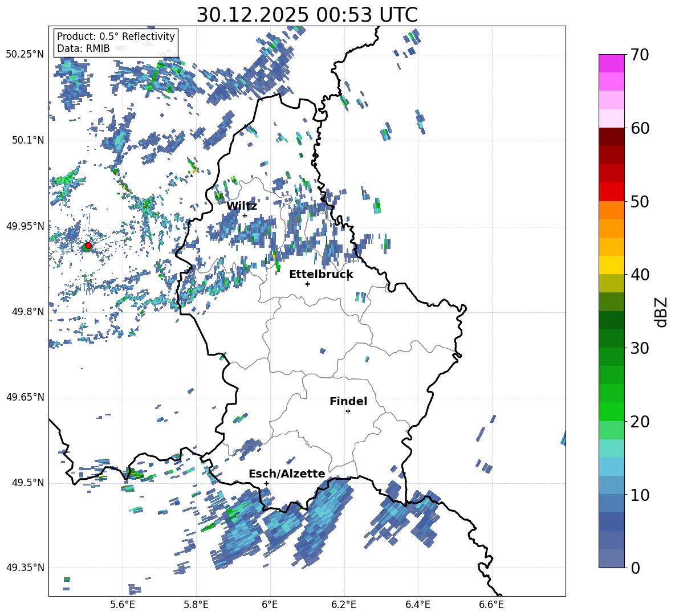Click the 5.6°E longitude label
Image resolution: width=675 pixels, height=616 pixels.
click(122, 605)
